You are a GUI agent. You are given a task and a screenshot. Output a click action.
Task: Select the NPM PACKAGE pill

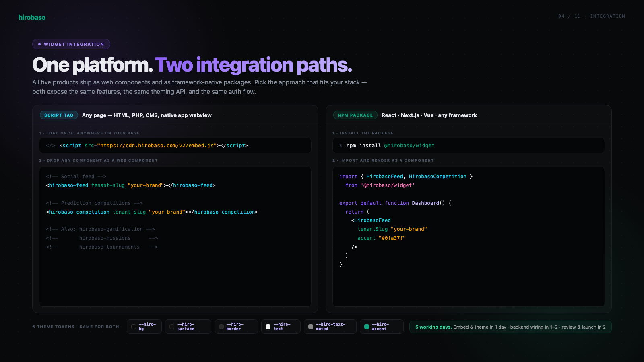pos(355,115)
